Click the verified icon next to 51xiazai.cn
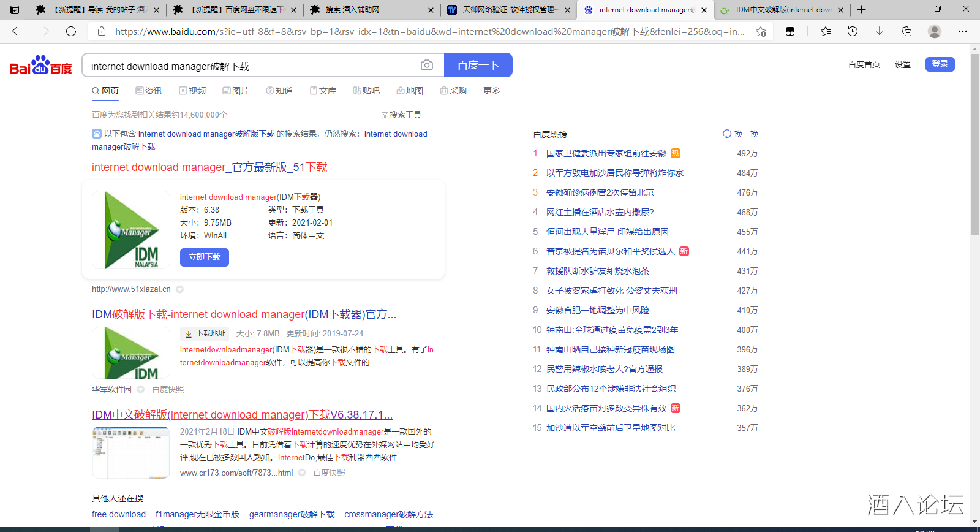This screenshot has height=532, width=980. (179, 289)
